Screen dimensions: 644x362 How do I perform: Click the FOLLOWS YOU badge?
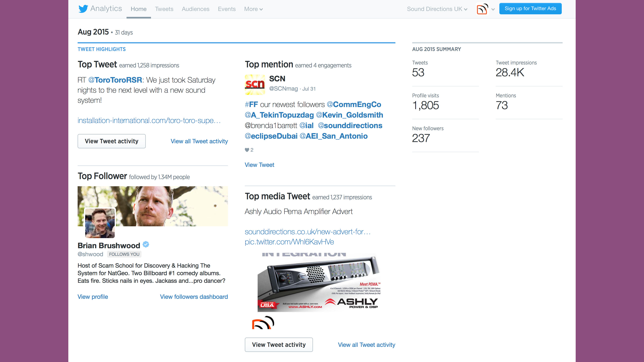pyautogui.click(x=124, y=254)
